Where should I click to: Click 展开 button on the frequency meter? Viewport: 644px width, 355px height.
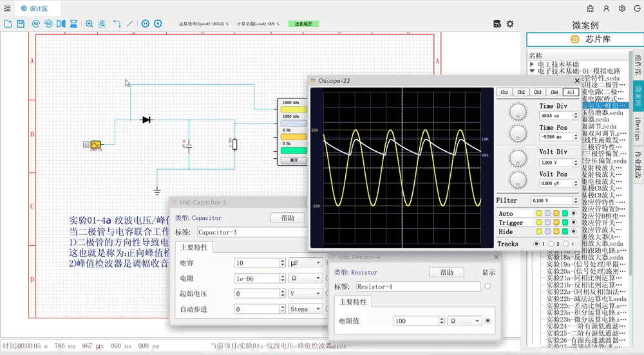(x=294, y=160)
